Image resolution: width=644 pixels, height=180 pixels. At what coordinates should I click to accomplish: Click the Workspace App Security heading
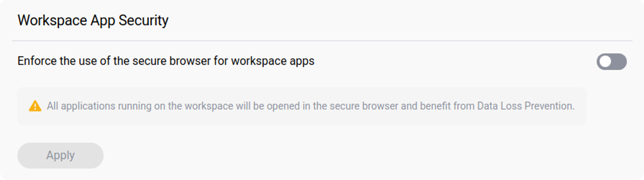(x=93, y=20)
